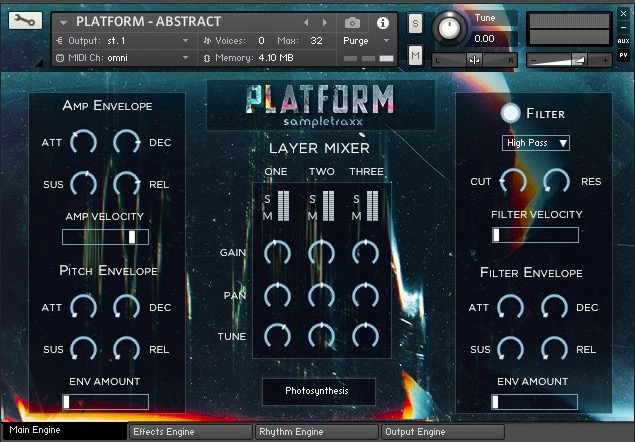The image size is (635, 442).
Task: Take a snapshot with the camera icon
Action: (x=352, y=23)
